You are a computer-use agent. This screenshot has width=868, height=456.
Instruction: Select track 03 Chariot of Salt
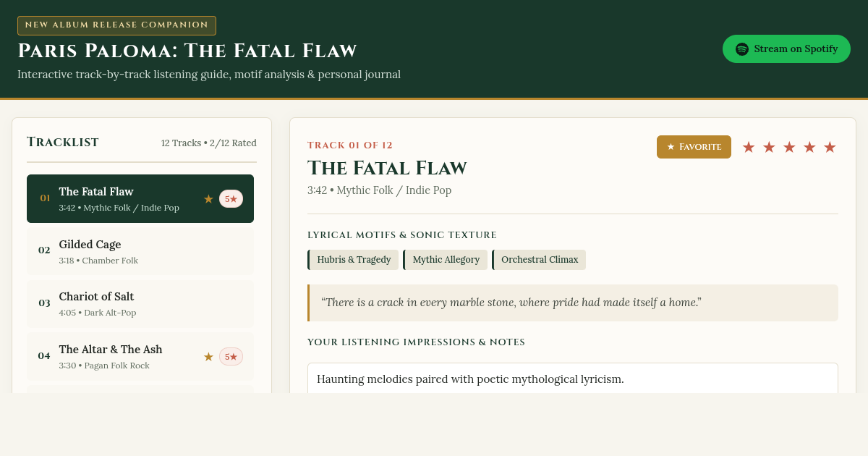pyautogui.click(x=140, y=303)
